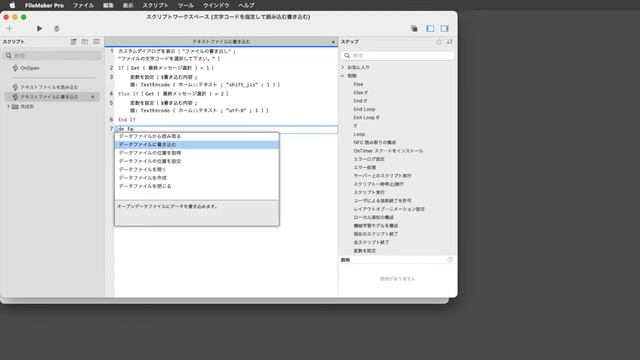Select the 機械学習モデルを構成 step
This screenshot has height=360, width=640.
[x=376, y=226]
